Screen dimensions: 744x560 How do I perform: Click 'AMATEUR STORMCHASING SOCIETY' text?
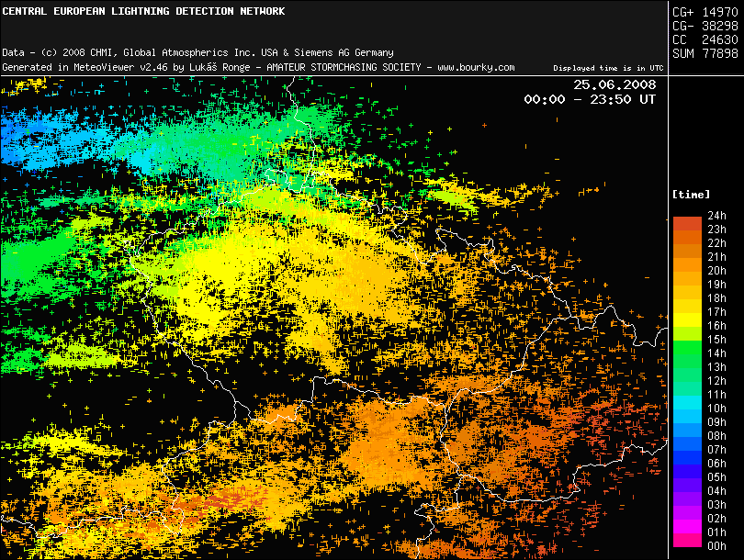[x=344, y=67]
